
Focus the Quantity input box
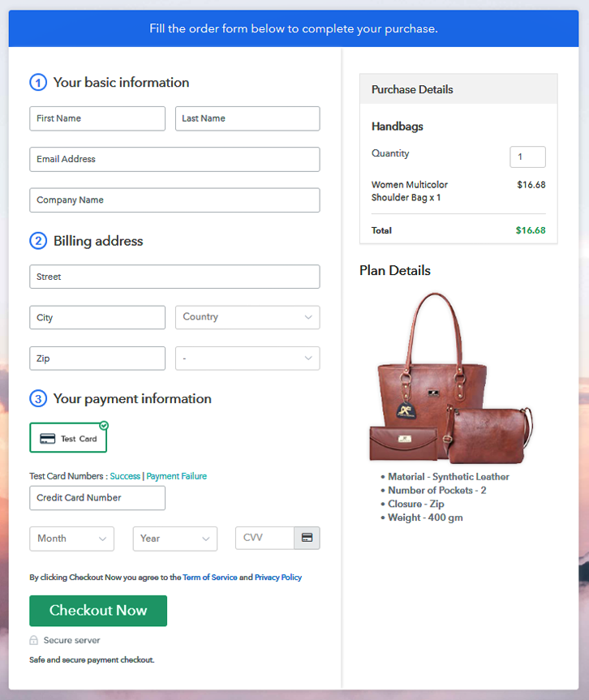527,157
